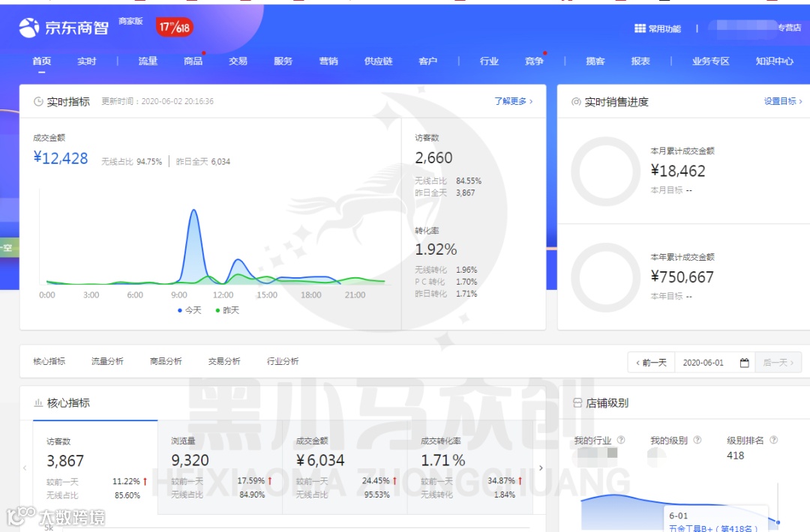
Task: Click the help icon beside 我的行业
Action: click(621, 440)
